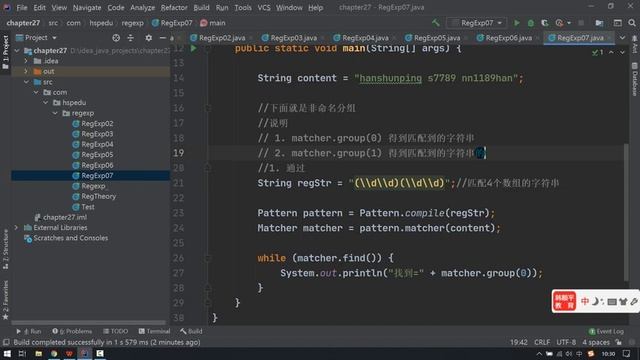Click the Windows Start button
Screen dimensions: 640x360
[7, 353]
